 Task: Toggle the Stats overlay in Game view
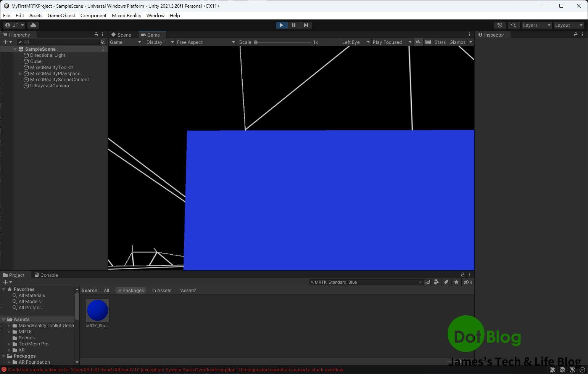[440, 42]
